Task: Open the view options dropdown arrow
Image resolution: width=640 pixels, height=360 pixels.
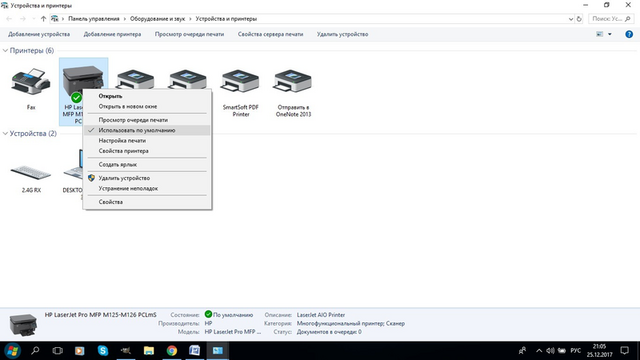Action: [x=610, y=34]
